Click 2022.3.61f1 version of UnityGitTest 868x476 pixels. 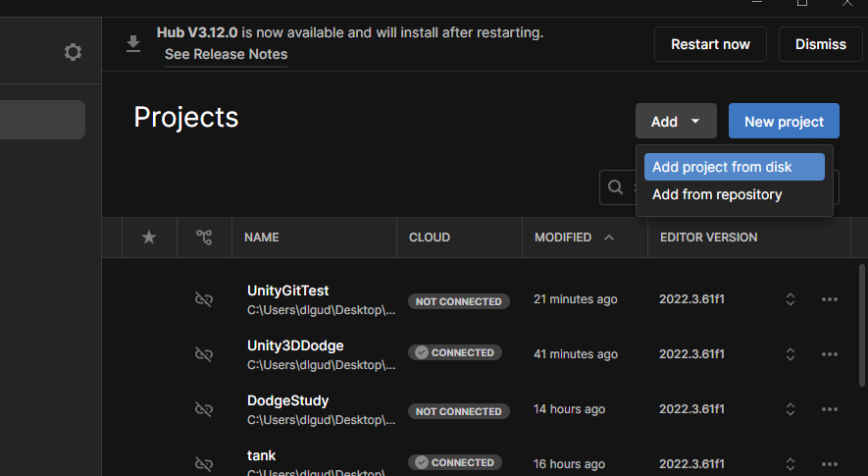(x=691, y=299)
